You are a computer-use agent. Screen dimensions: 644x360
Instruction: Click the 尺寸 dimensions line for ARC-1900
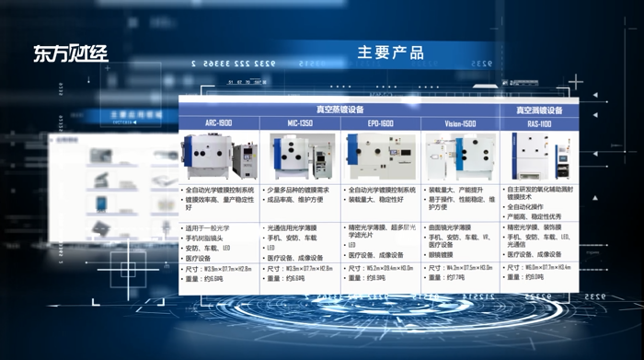coord(219,269)
